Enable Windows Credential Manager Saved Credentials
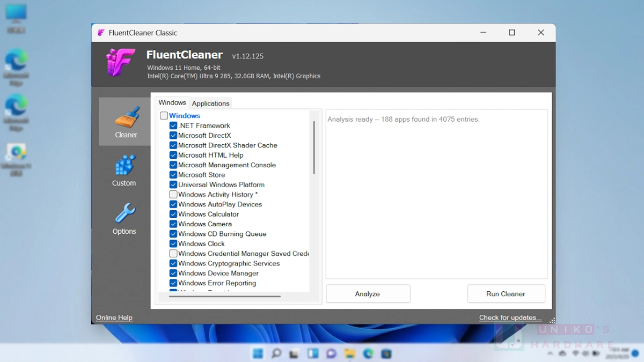This screenshot has width=644, height=362. (173, 253)
